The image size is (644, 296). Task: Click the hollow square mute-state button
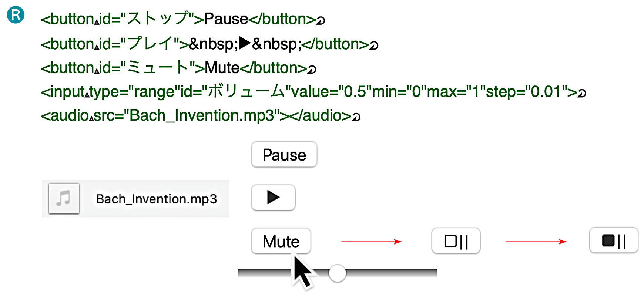[456, 241]
